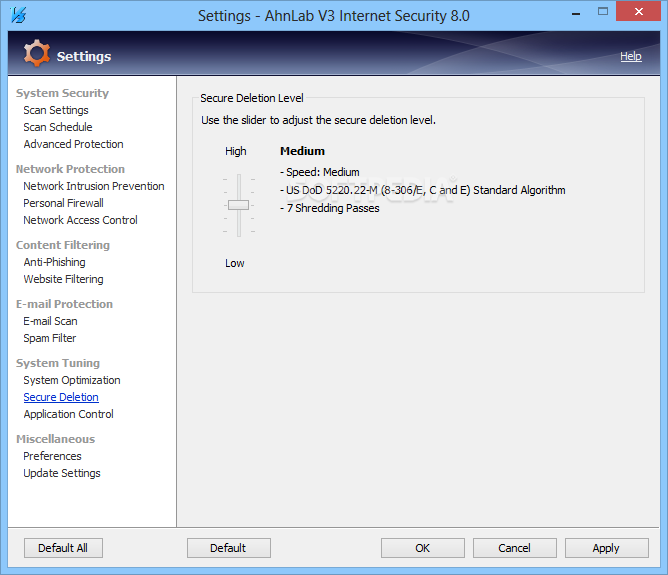Click the secure deletion level slider thumb
This screenshot has height=575, width=668.
(238, 205)
